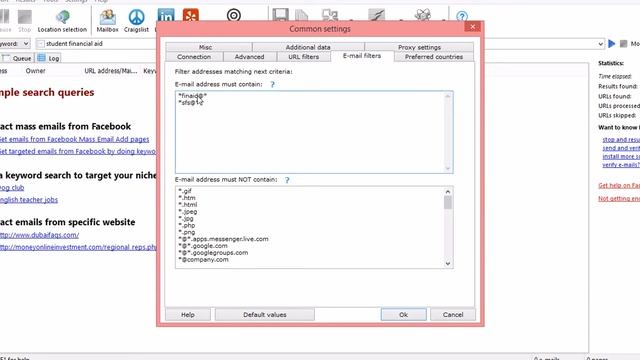
Task: Click the gray stop square beside play arrow
Action: pyautogui.click(x=623, y=43)
